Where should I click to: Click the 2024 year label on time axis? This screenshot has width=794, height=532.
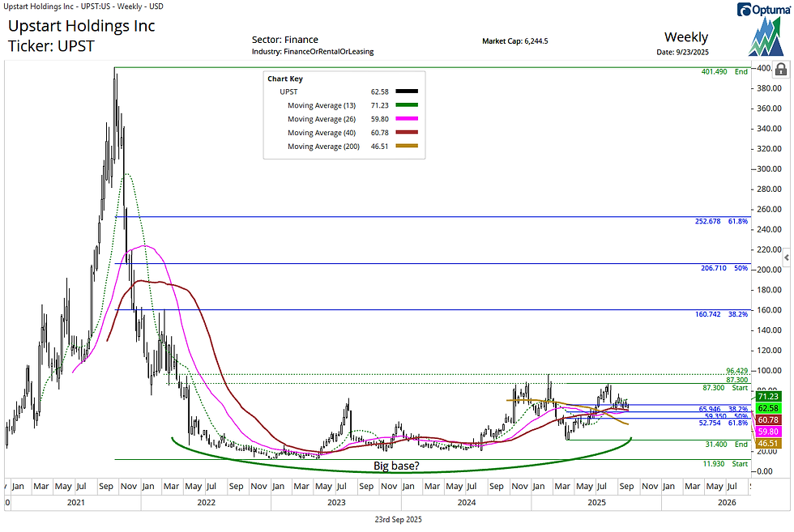[x=467, y=502]
